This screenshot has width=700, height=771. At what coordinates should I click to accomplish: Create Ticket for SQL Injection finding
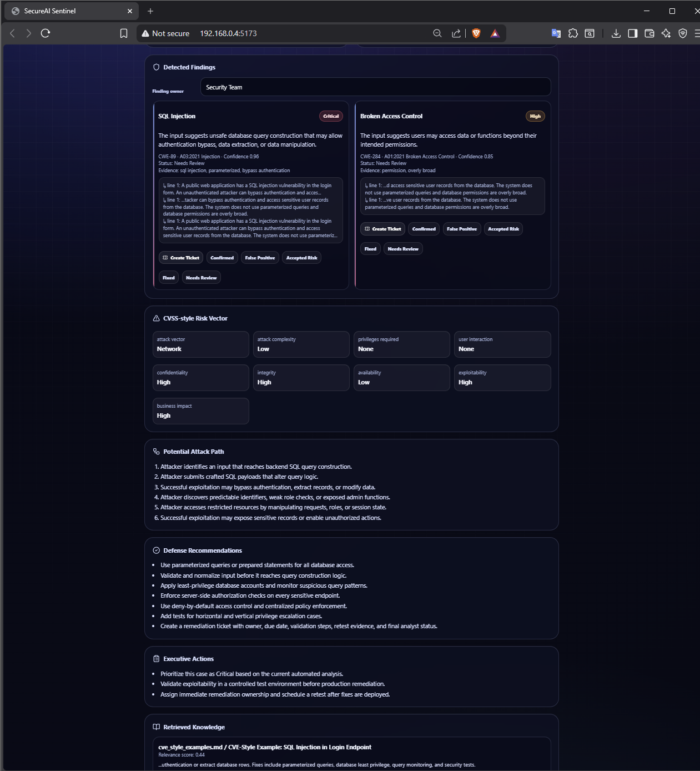(181, 258)
